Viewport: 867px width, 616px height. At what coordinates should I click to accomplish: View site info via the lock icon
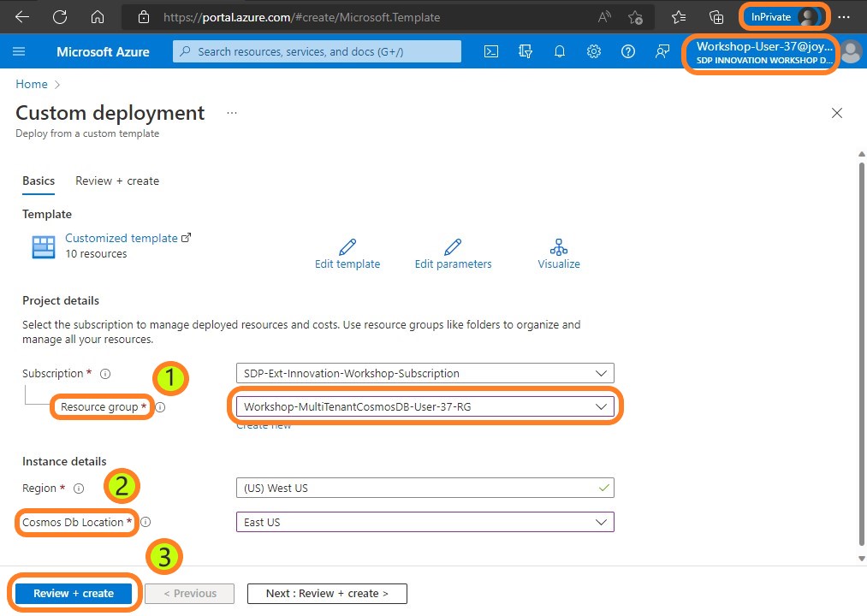pos(144,17)
